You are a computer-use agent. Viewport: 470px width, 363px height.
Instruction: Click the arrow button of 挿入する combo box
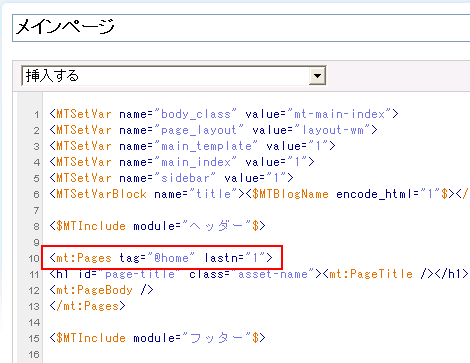point(317,76)
